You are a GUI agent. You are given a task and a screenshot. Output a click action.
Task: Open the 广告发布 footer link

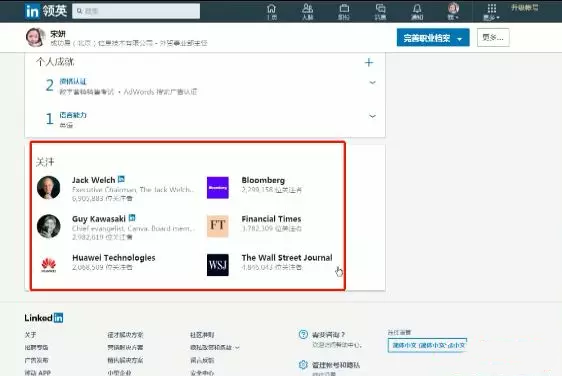[x=36, y=360]
